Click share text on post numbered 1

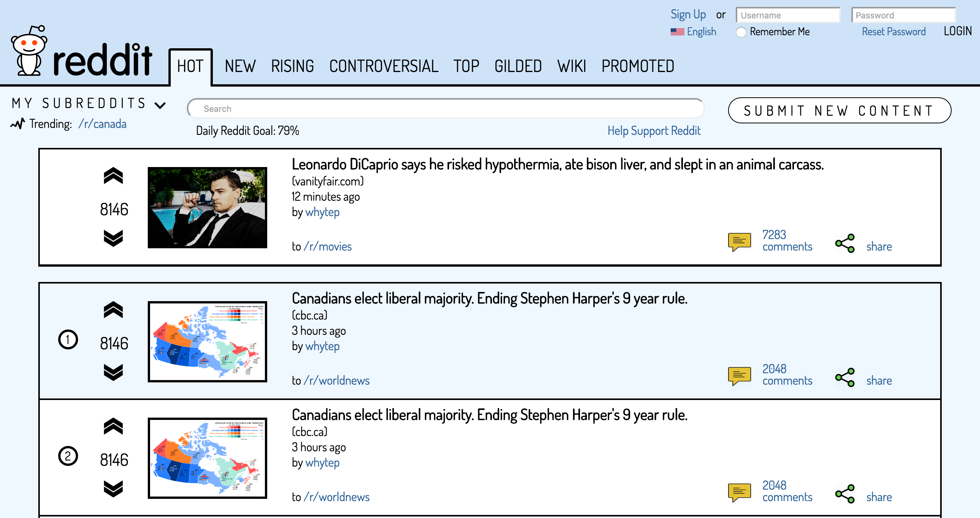coord(879,380)
